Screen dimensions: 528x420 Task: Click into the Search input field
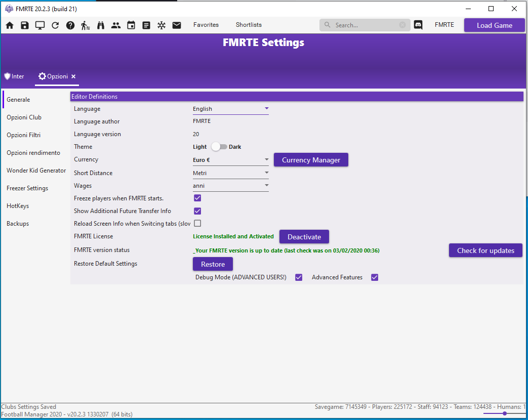[364, 25]
